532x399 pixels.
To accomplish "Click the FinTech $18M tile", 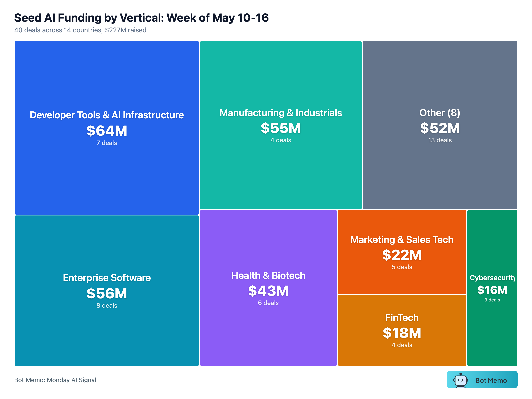I will coord(402,330).
